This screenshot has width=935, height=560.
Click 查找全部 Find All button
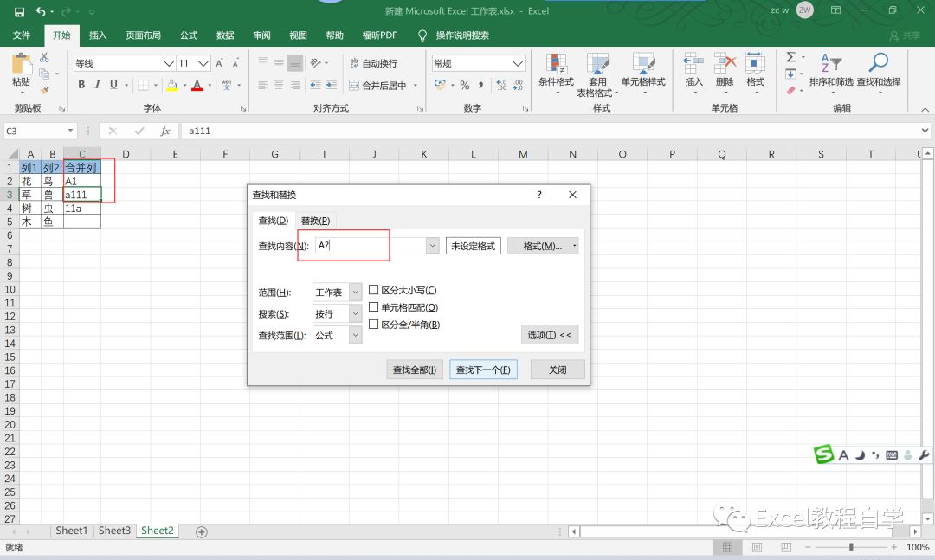[x=415, y=370]
